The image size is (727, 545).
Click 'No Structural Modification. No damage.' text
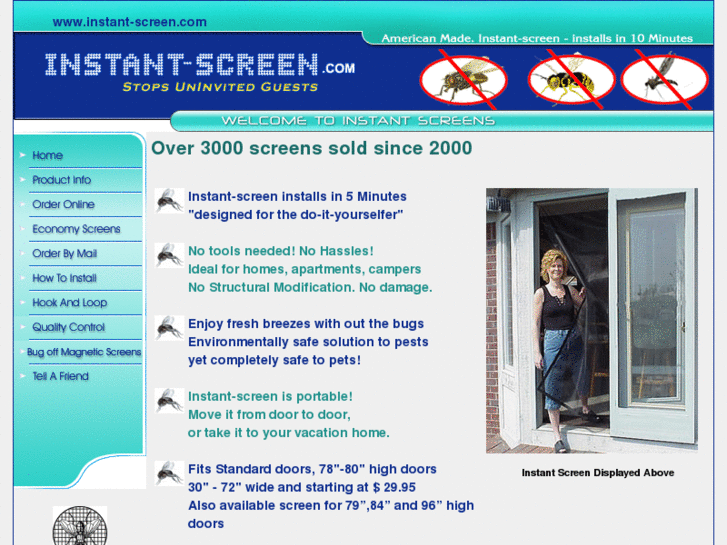(310, 288)
